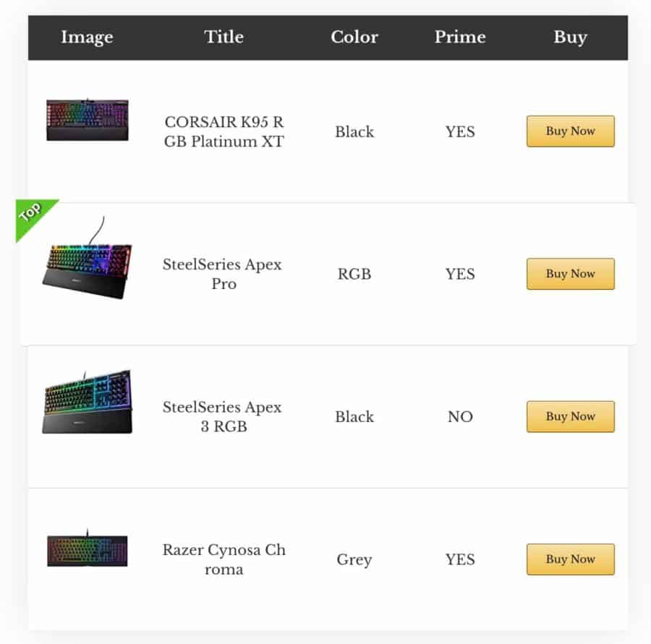The width and height of the screenshot is (651, 644).
Task: Open the CORSAIR K95 RGB Platinum XT title
Action: (x=224, y=132)
